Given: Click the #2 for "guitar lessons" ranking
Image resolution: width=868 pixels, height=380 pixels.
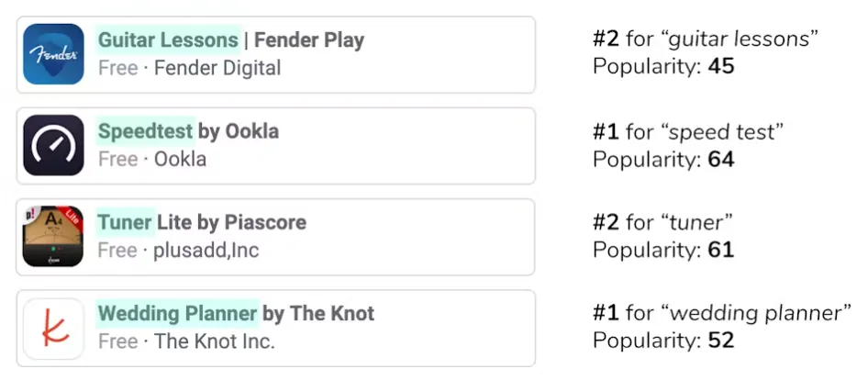Looking at the screenshot, I should (x=705, y=39).
